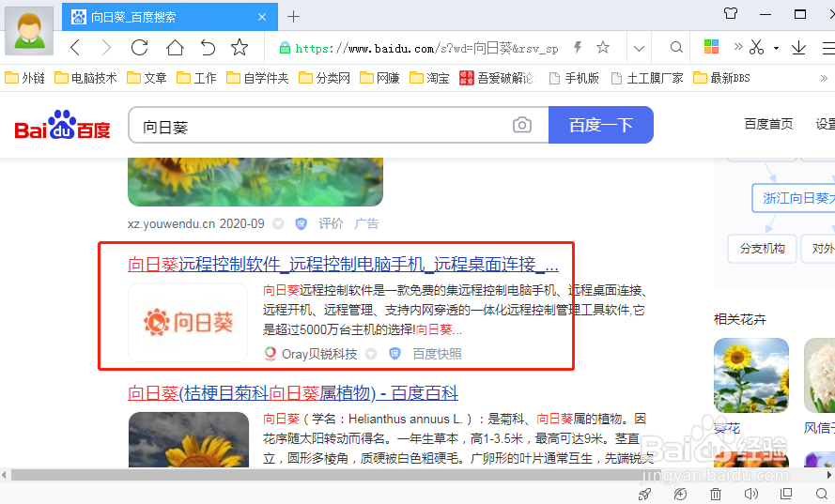This screenshot has width=835, height=504.
Task: Open the browser main menu hamburger icon
Action: pos(828,48)
